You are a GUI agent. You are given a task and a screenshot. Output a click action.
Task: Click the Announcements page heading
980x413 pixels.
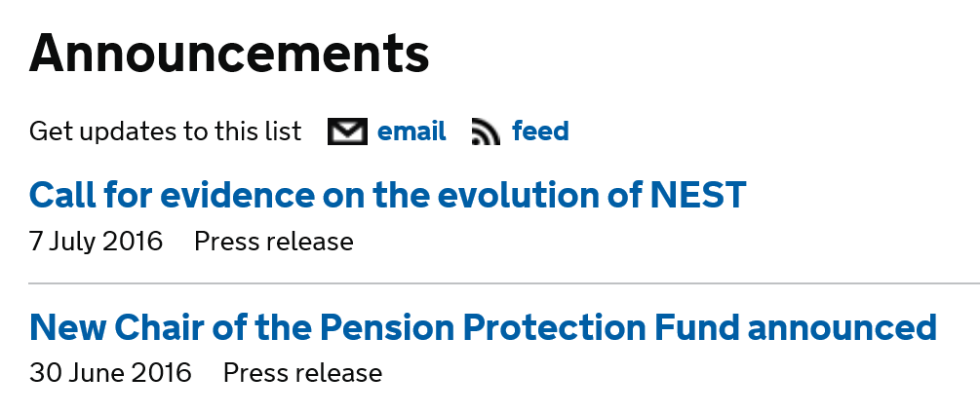229,53
